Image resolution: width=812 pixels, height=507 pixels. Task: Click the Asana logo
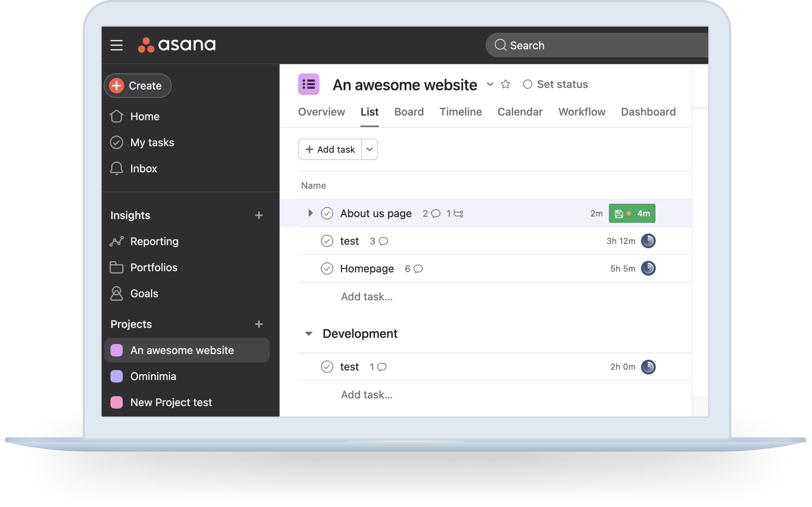coord(177,45)
